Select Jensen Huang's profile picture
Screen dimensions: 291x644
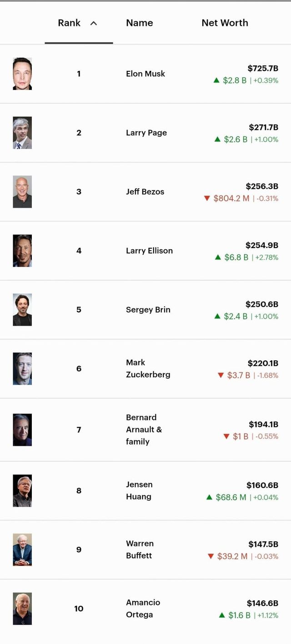(x=22, y=491)
